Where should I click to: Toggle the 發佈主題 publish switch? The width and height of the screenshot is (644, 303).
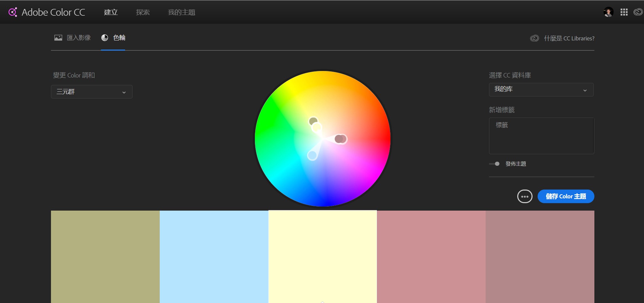(x=494, y=164)
